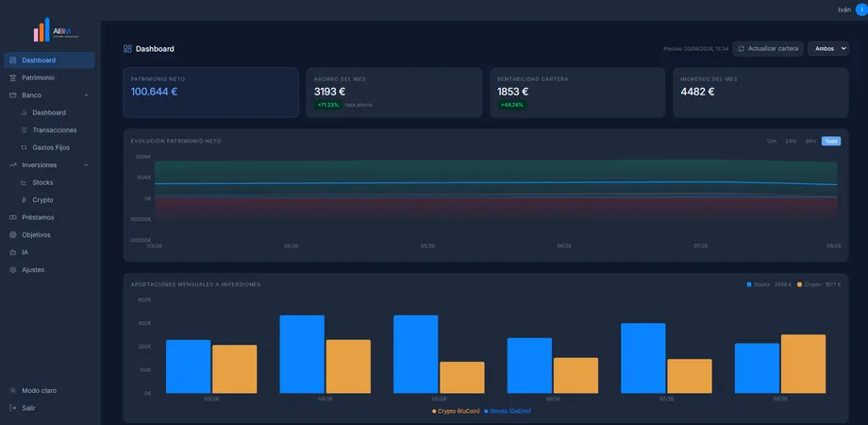Screen dimensions: 868x425
Task: Click the Salir logout icon
Action: pos(12,408)
